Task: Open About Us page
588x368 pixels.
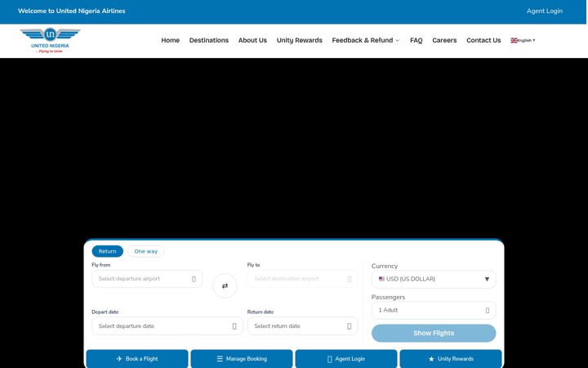Action: (x=252, y=40)
